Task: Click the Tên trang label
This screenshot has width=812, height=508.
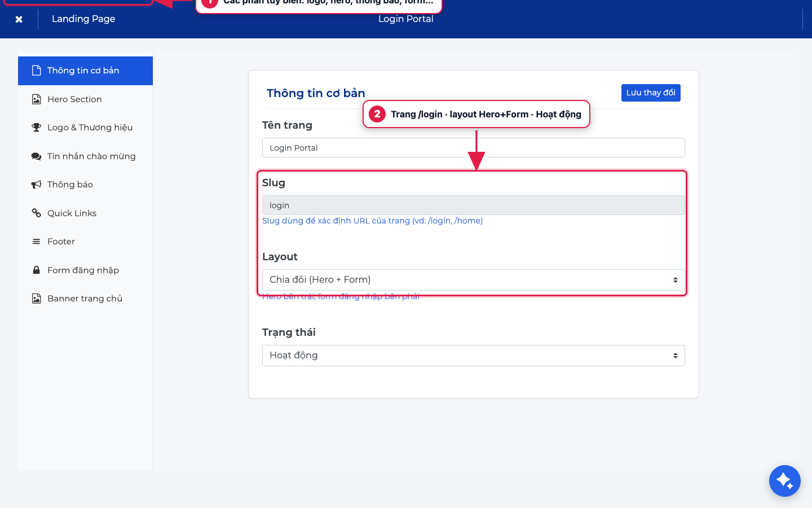Action: pyautogui.click(x=287, y=125)
